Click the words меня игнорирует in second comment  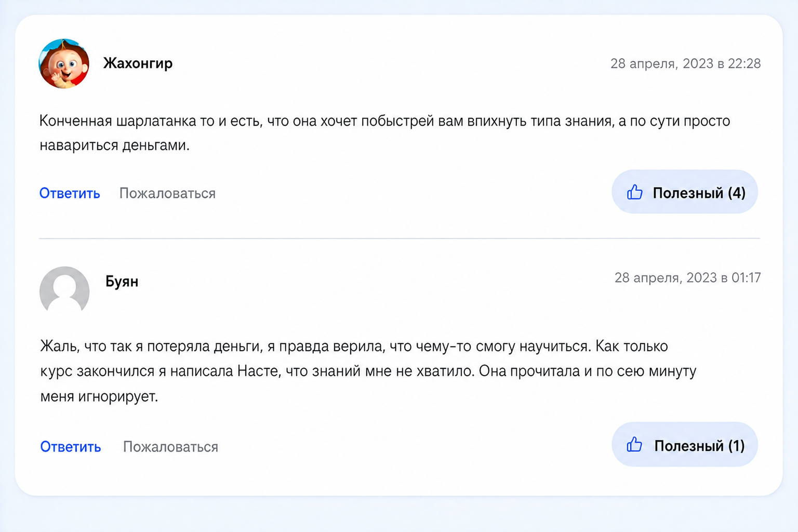99,396
